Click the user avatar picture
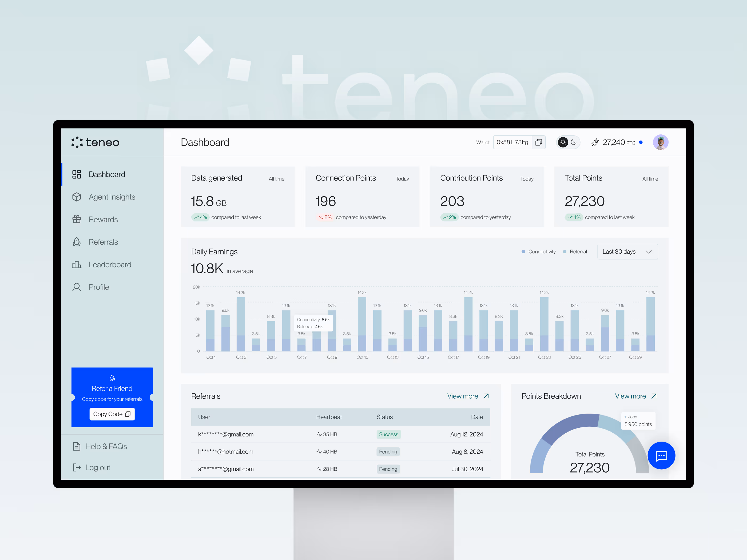 [x=660, y=142]
